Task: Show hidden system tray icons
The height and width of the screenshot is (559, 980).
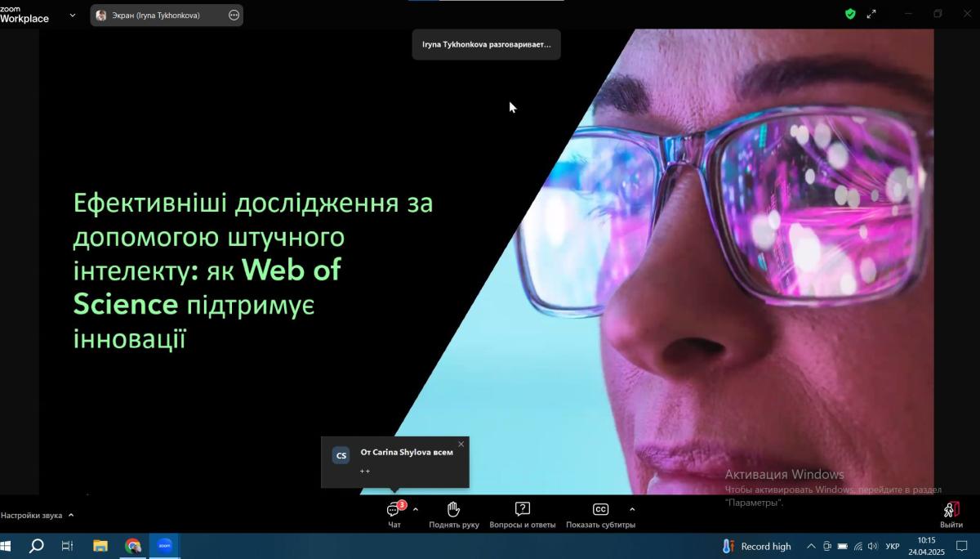Action: [x=811, y=546]
